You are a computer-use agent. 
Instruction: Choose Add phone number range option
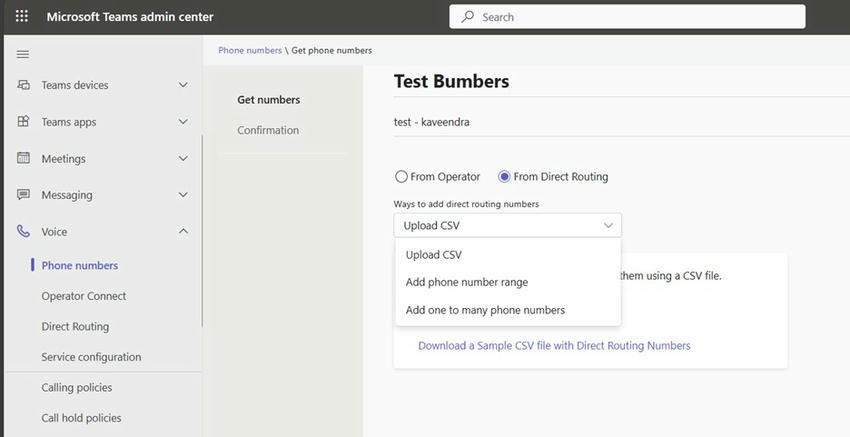[x=466, y=282]
